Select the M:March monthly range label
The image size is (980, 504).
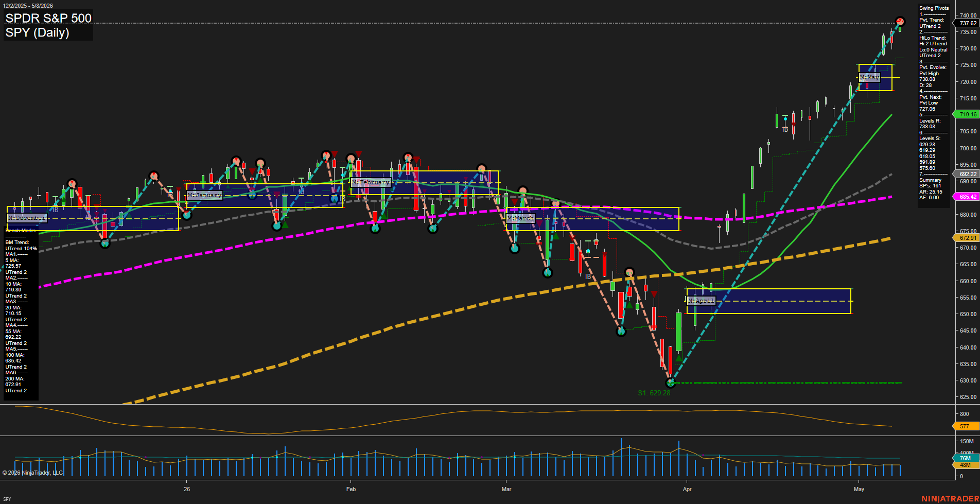coord(521,218)
